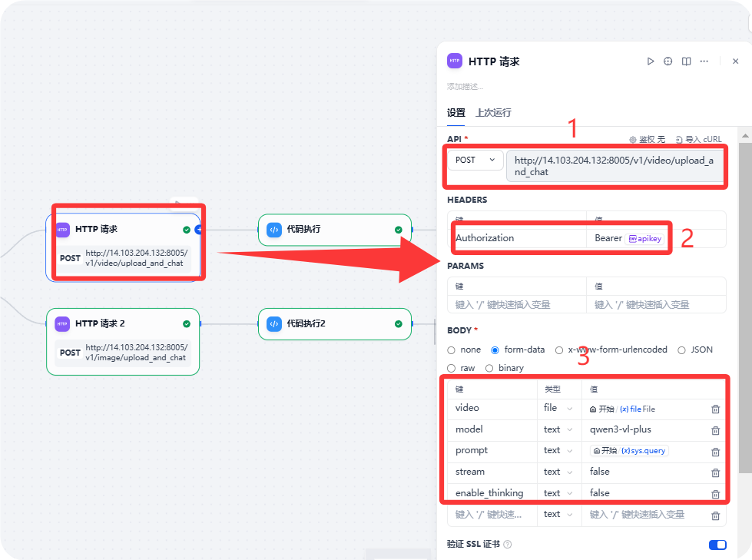Delete the video body row
Viewport: 752px width, 560px height.
coord(716,409)
